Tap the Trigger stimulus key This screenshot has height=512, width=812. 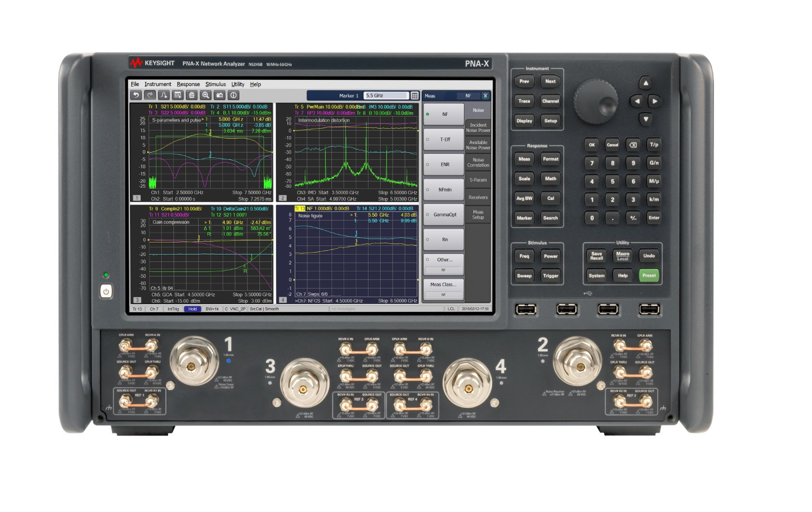pyautogui.click(x=550, y=275)
